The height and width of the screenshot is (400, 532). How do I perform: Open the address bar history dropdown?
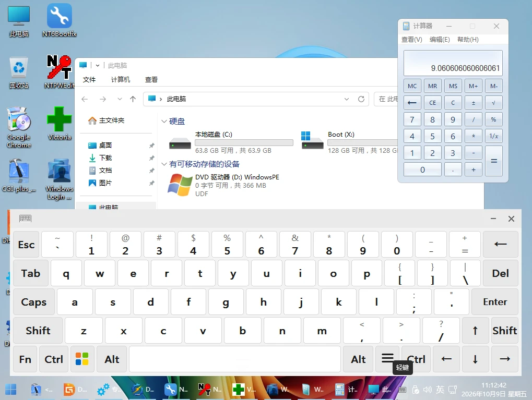(347, 99)
